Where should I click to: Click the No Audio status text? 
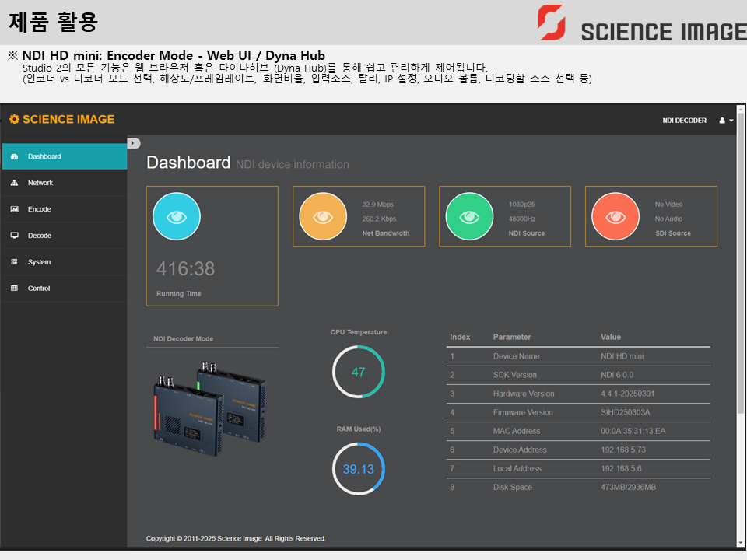point(669,219)
